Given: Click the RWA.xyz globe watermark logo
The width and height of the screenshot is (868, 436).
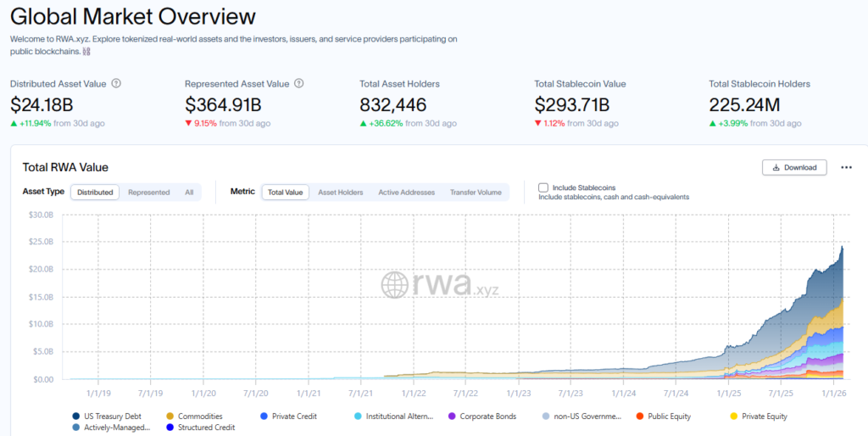Looking at the screenshot, I should click(x=395, y=285).
